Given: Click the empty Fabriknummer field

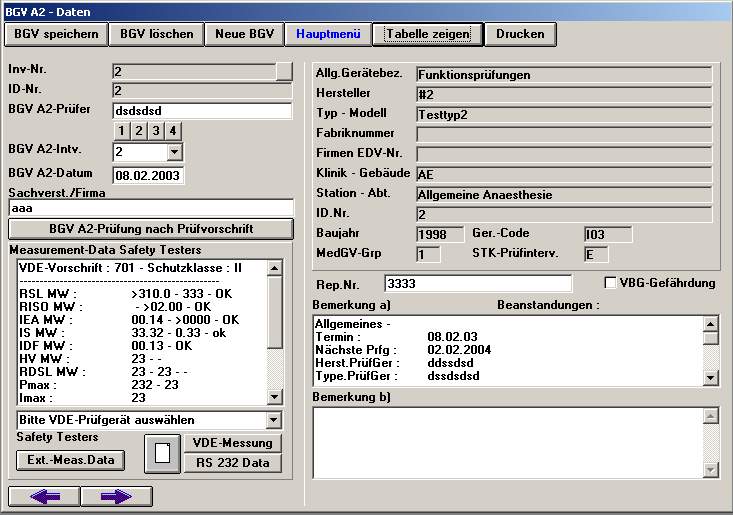Looking at the screenshot, I should 564,135.
